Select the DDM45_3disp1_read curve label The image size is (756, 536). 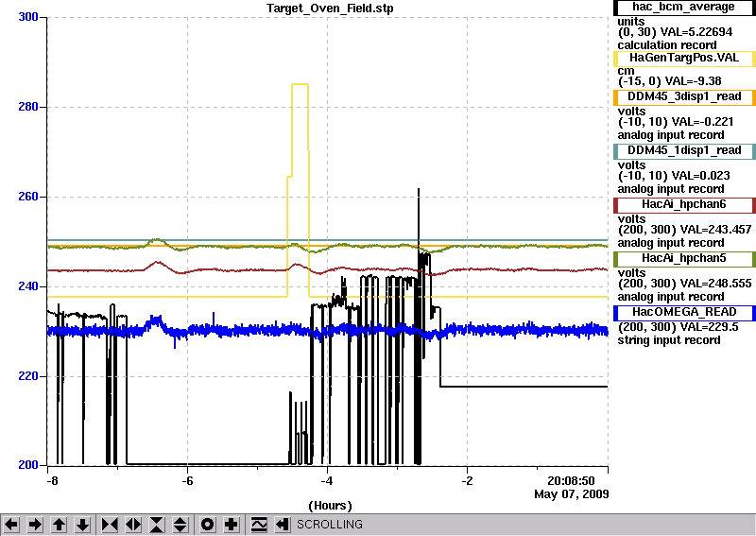click(683, 97)
